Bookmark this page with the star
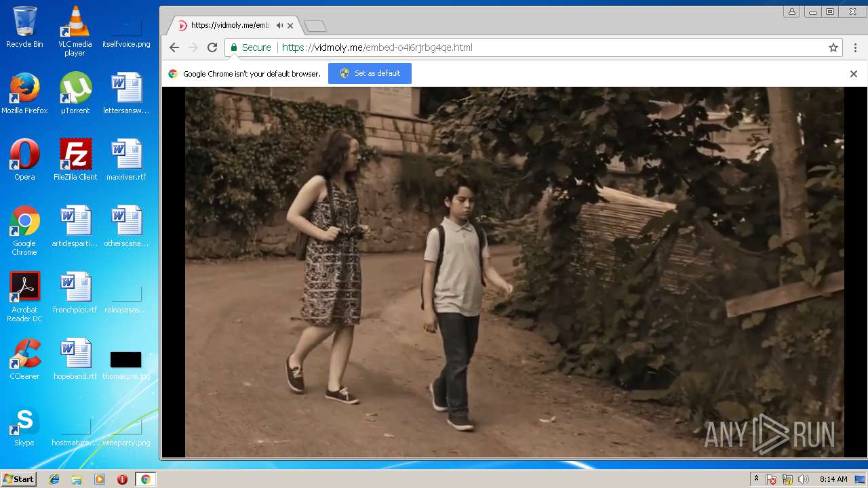The height and width of the screenshot is (488, 868). click(833, 47)
